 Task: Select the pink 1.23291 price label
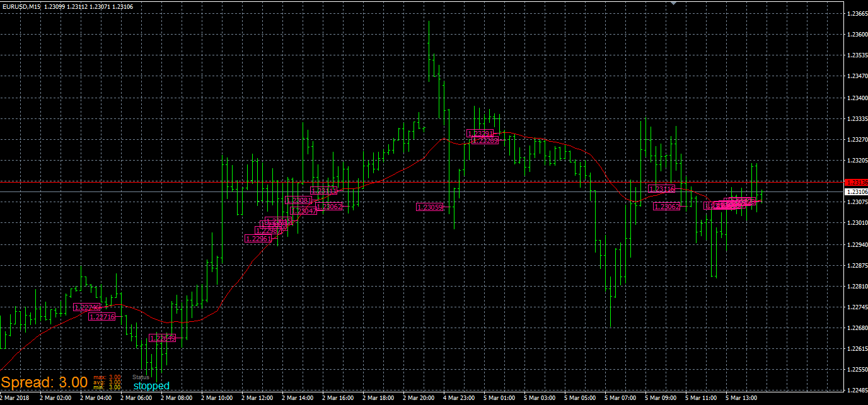[480, 134]
